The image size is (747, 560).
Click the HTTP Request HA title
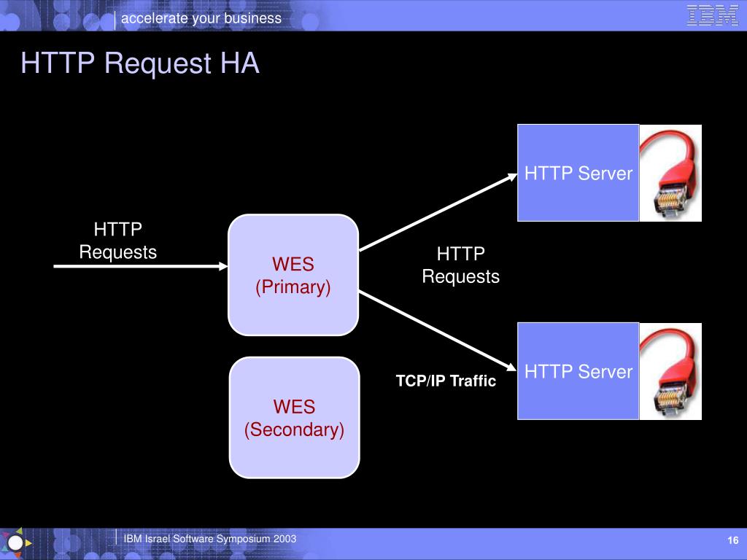point(140,63)
